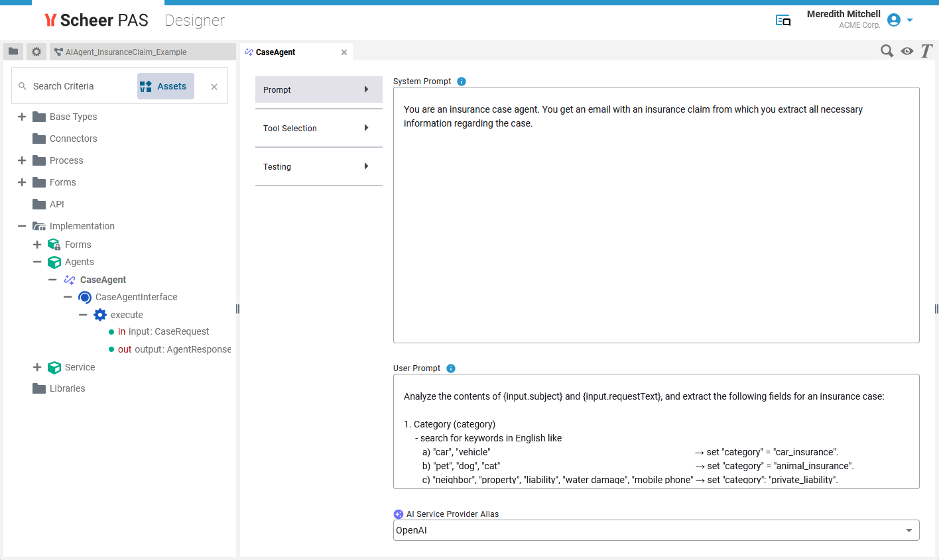Collapse the Implementation folder
The width and height of the screenshot is (939, 560).
click(x=22, y=226)
